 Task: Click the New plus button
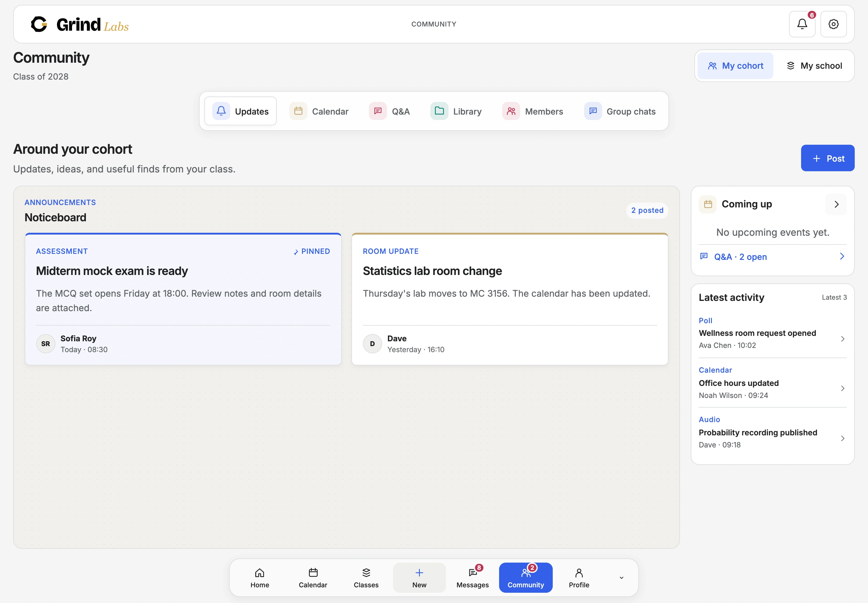[419, 578]
